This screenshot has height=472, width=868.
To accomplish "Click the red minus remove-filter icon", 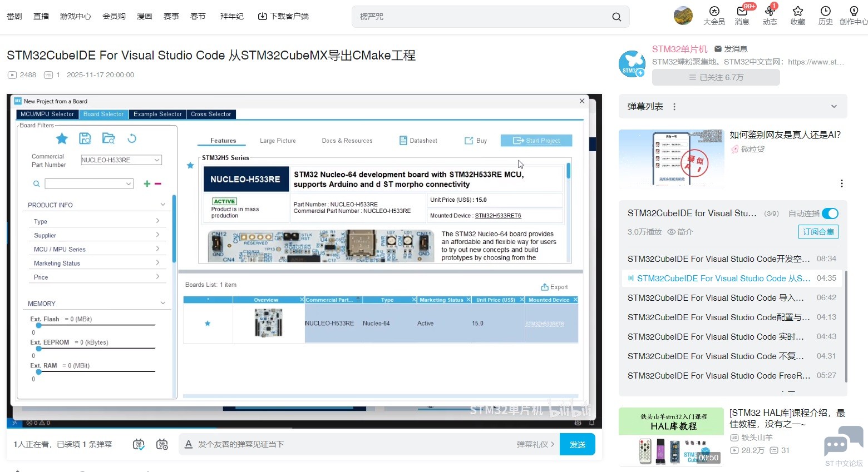I will pyautogui.click(x=158, y=183).
